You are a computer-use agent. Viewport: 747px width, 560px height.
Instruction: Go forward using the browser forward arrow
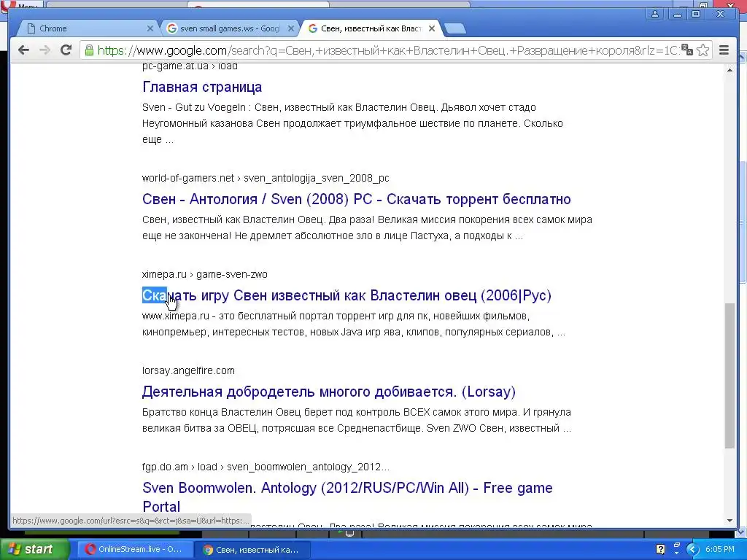tap(44, 50)
